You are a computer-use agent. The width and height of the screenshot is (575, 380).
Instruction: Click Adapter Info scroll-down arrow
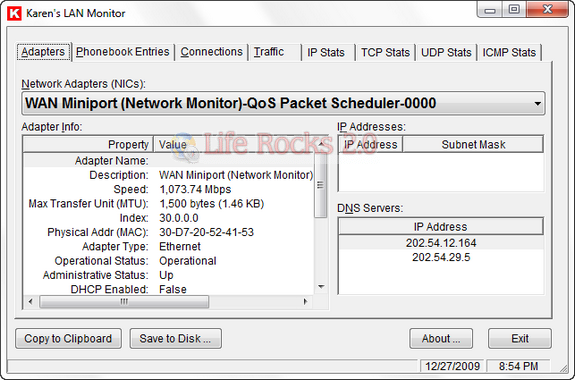click(321, 287)
